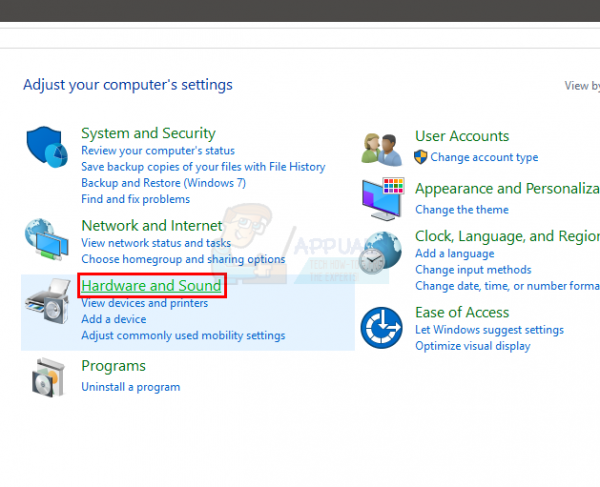This screenshot has height=487, width=600.
Task: Select Find and fix problems
Action: point(135,199)
